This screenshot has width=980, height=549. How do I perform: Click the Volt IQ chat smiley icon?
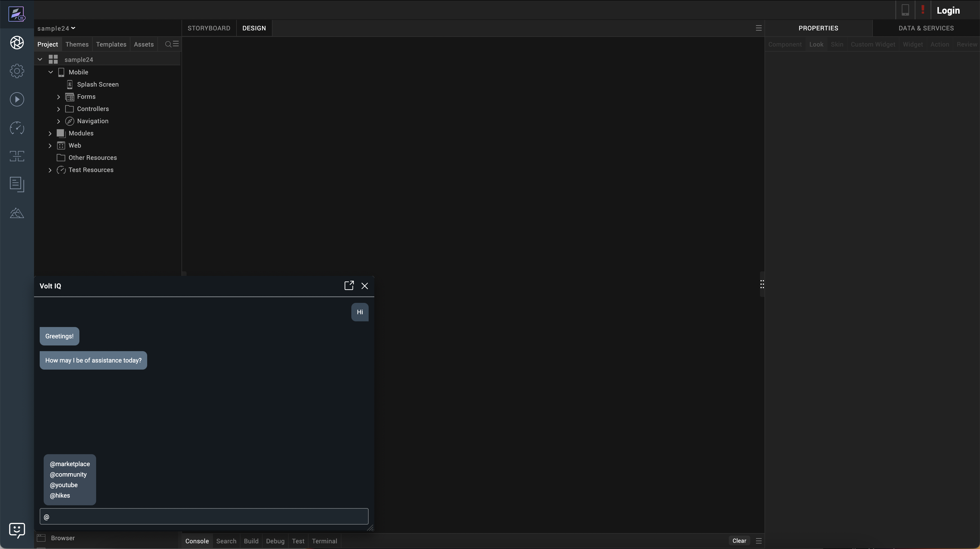click(17, 530)
